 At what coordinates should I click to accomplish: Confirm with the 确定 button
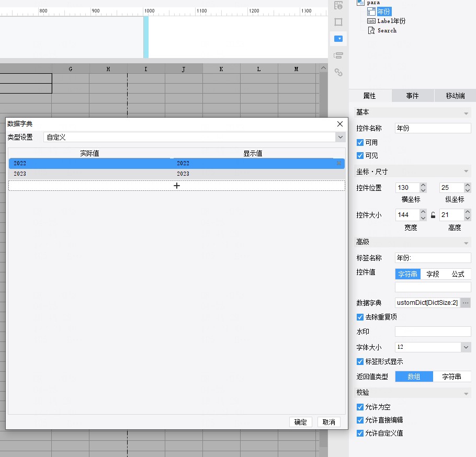(301, 422)
